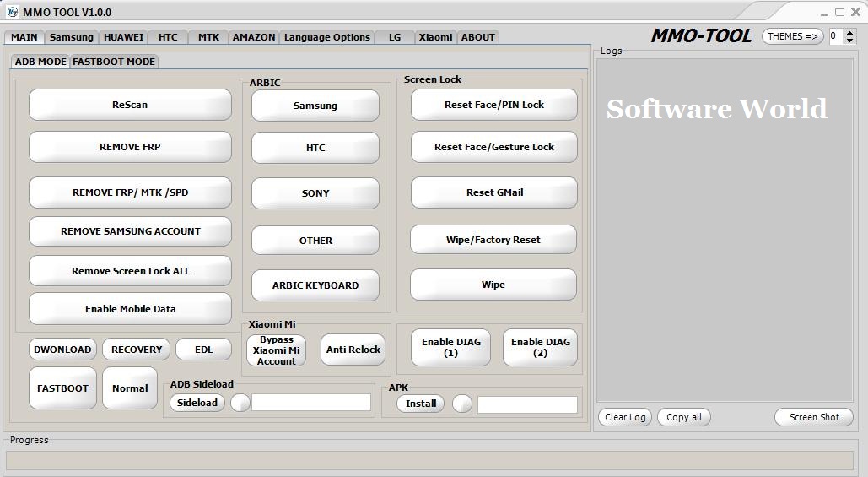This screenshot has width=868, height=477.
Task: Select the MTK tab
Action: click(x=208, y=37)
